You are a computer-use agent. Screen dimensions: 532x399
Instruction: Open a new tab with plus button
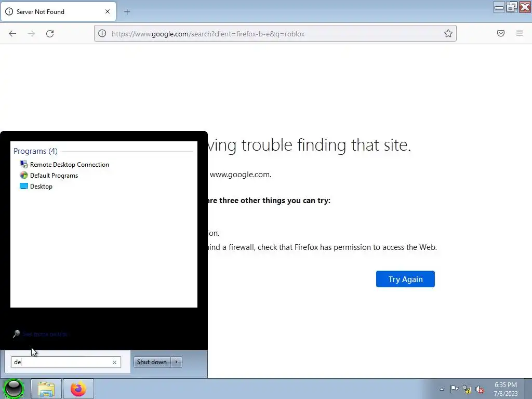click(127, 12)
